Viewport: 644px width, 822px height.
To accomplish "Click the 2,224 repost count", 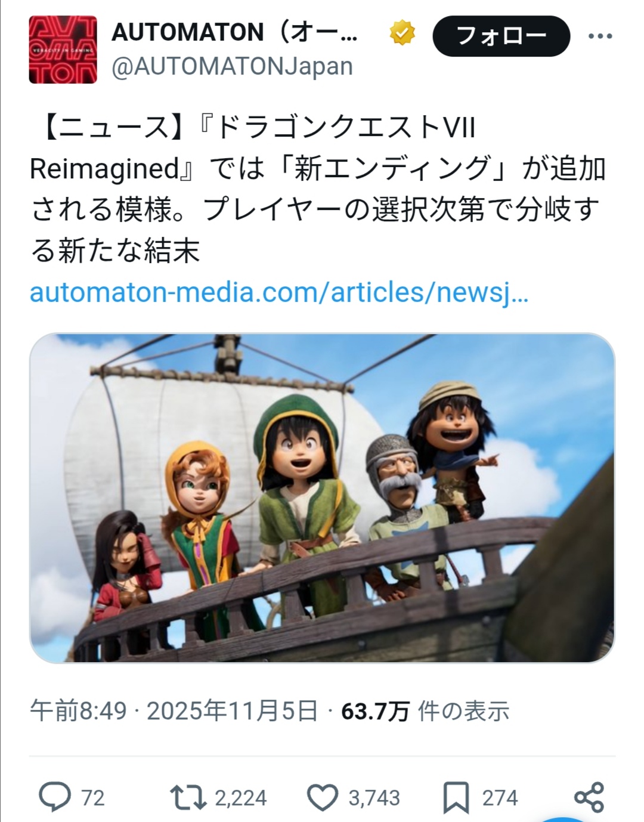I will (x=241, y=798).
